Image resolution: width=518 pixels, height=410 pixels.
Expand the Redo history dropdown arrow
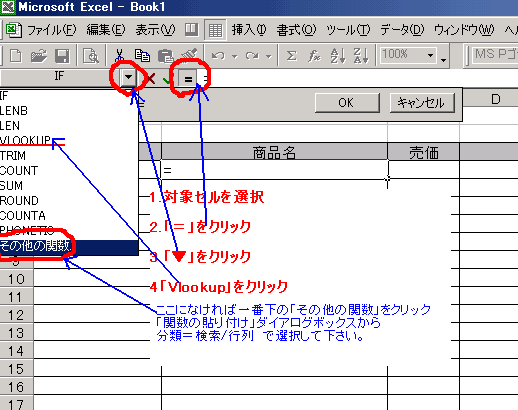coord(269,56)
